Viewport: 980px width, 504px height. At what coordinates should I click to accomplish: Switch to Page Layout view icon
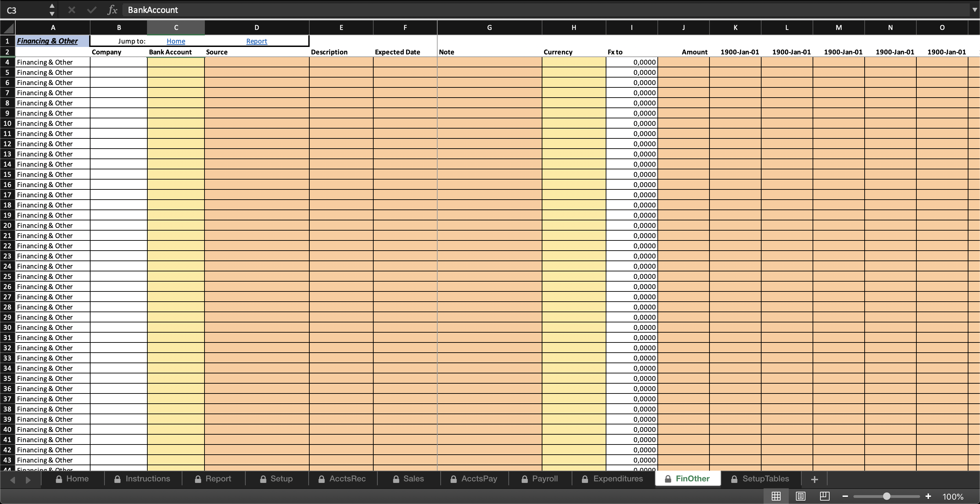click(800, 496)
